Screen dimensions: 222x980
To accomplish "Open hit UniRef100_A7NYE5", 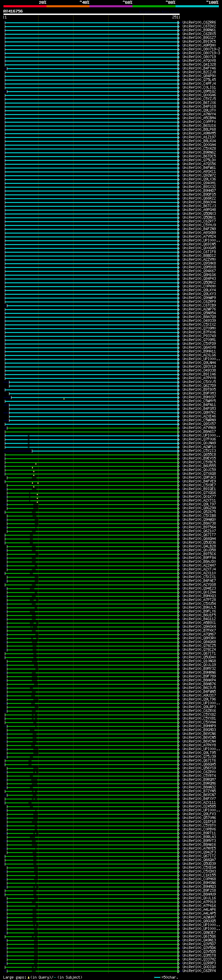I will pyautogui.click(x=199, y=848).
